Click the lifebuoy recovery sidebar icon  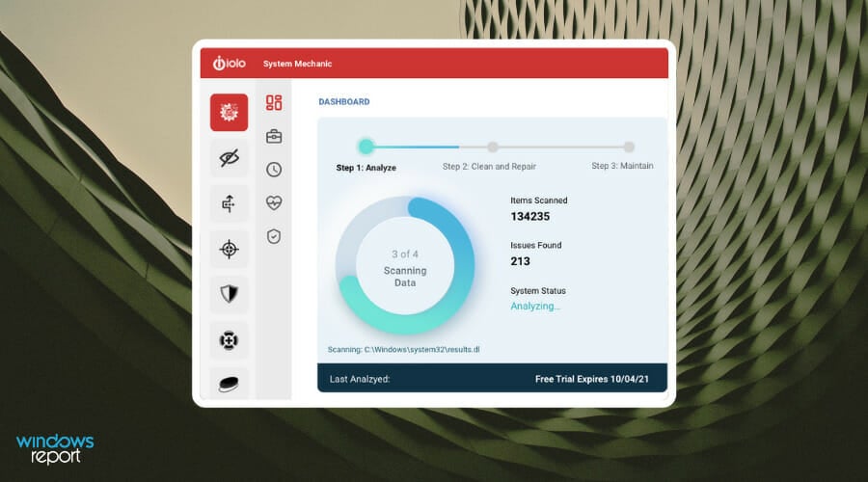click(229, 339)
